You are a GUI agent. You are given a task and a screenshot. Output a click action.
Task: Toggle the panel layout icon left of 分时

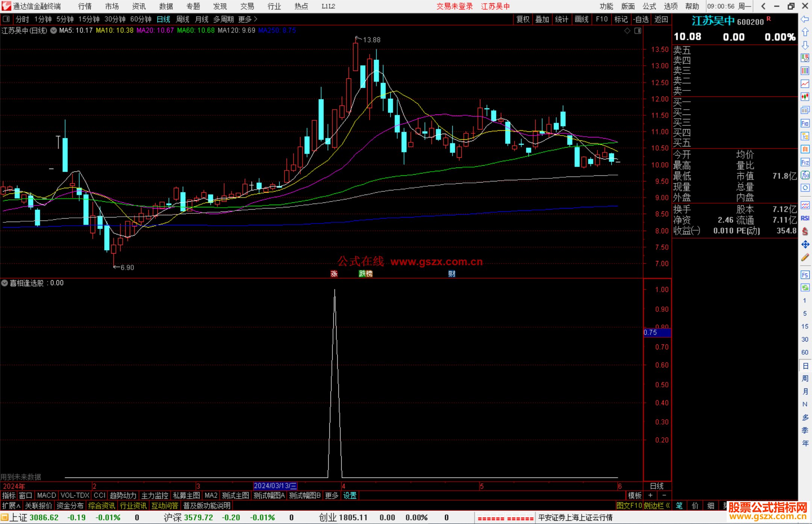point(6,19)
